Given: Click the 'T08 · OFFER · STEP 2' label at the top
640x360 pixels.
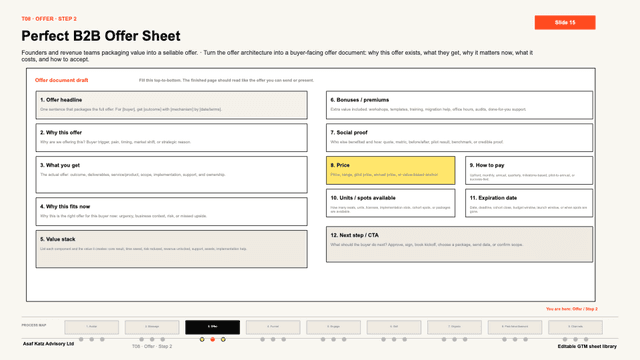Looking at the screenshot, I should click(49, 19).
